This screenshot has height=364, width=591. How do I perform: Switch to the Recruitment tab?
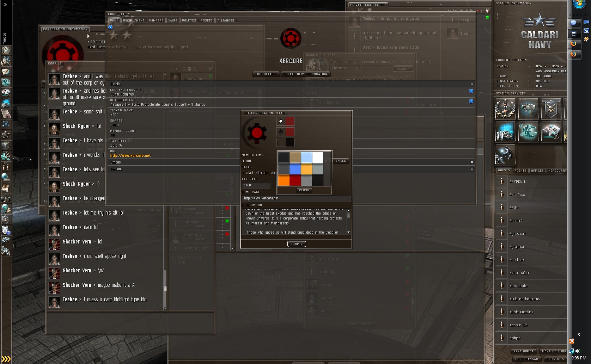[134, 20]
